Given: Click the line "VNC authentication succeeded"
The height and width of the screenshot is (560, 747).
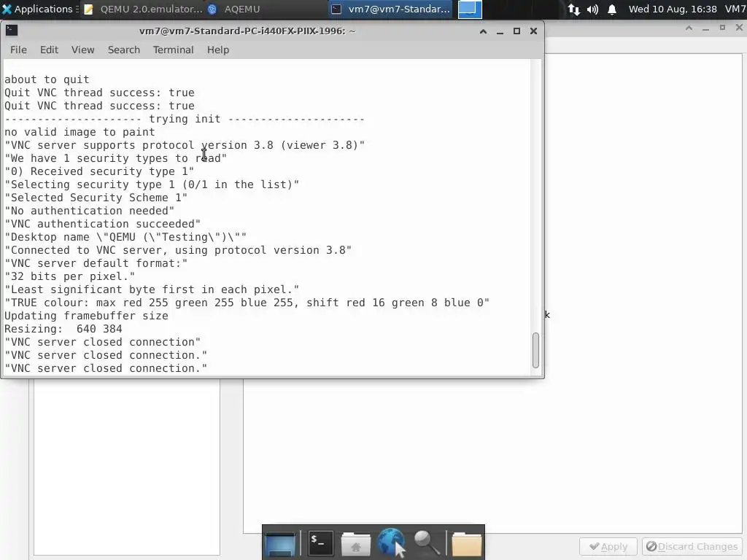Looking at the screenshot, I should pyautogui.click(x=102, y=224).
